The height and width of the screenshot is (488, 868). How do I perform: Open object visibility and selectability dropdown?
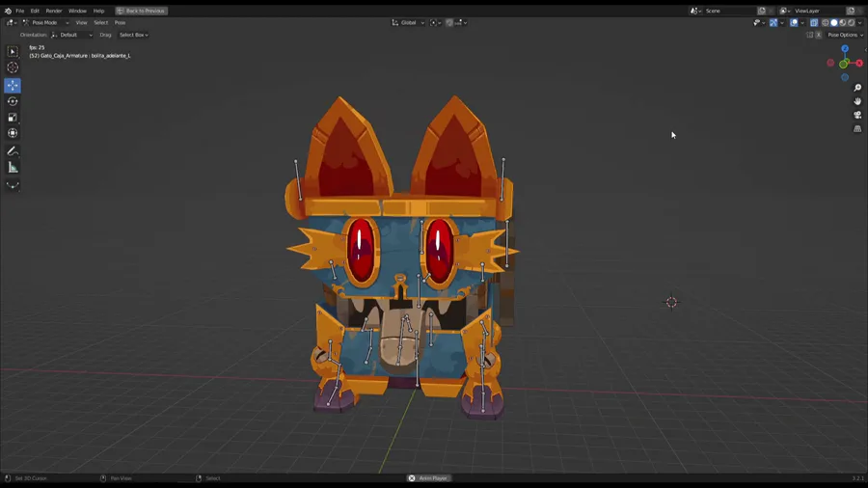tap(759, 23)
